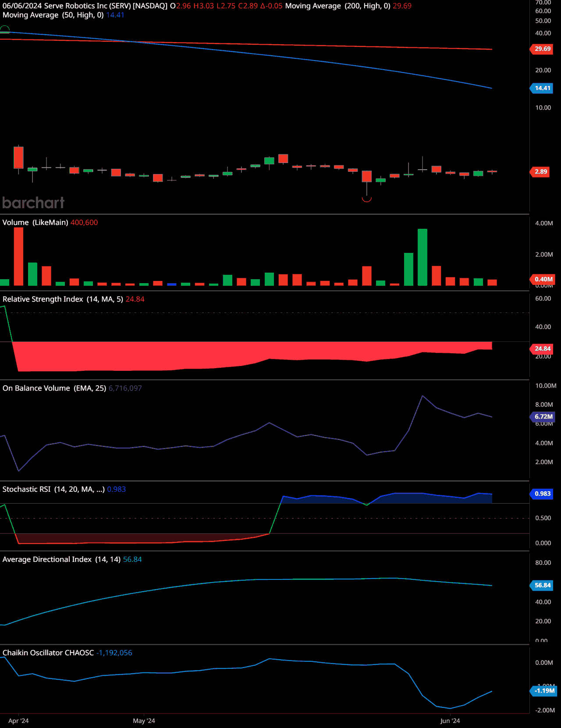Open the Volume (LikeMain) study label
The height and width of the screenshot is (728, 561).
(35, 223)
